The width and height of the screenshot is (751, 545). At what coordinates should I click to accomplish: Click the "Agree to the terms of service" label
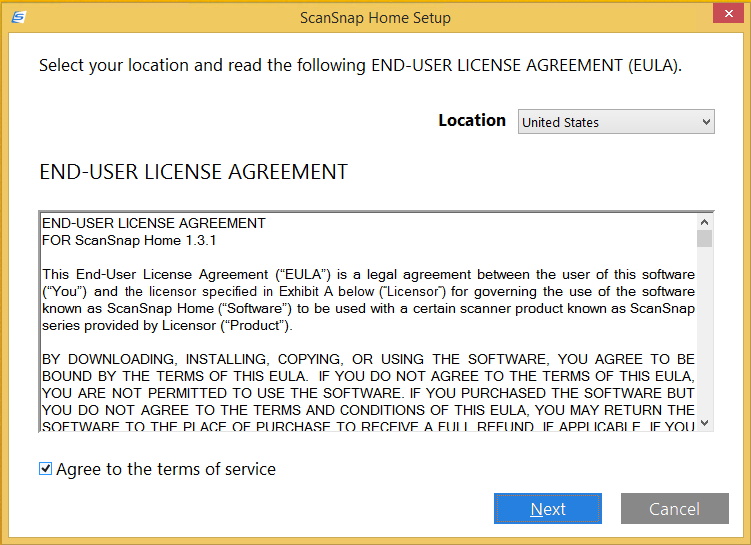(165, 469)
